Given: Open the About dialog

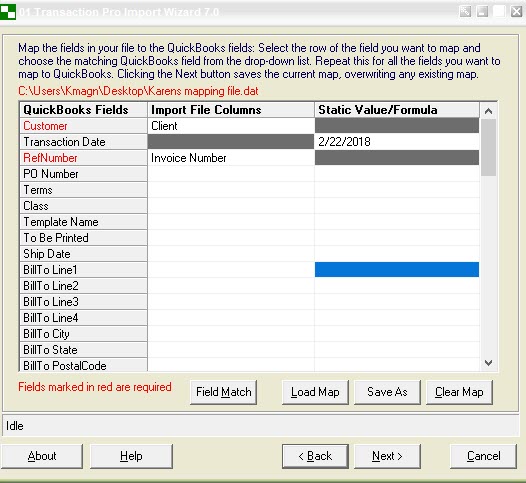Looking at the screenshot, I should [42, 456].
